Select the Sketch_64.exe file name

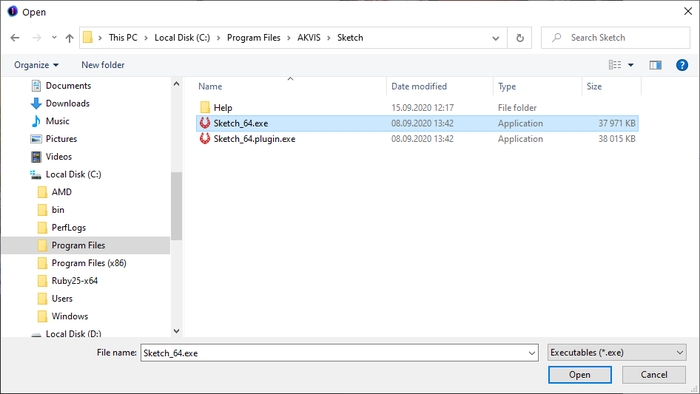(241, 124)
